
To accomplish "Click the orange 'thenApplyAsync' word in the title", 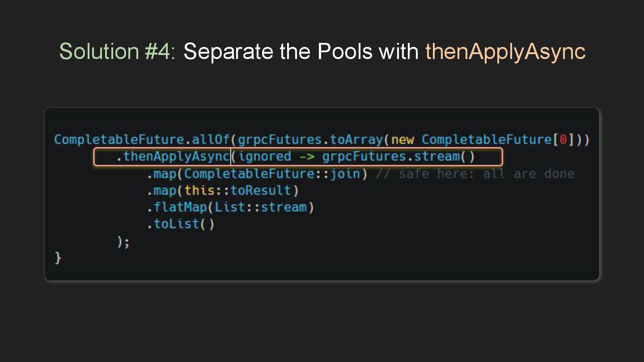I will [x=505, y=52].
